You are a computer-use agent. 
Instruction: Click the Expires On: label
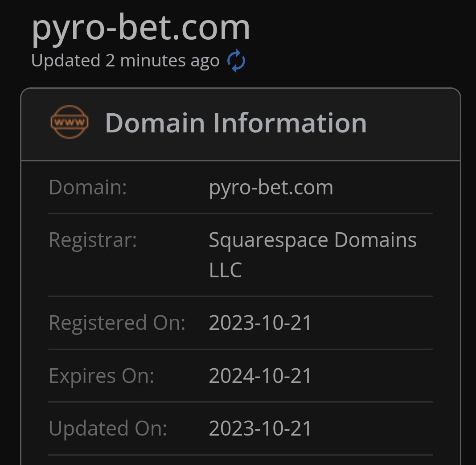[x=101, y=376]
